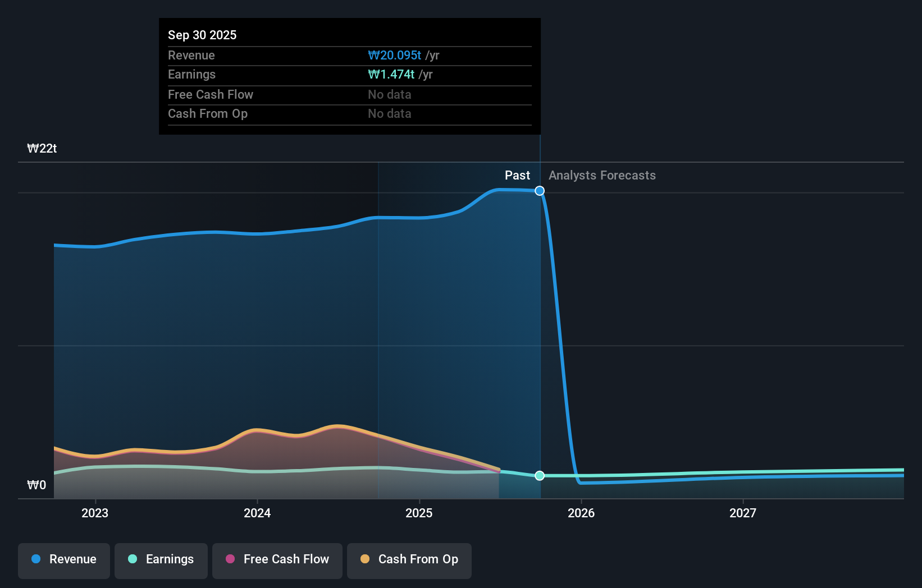Click the pink Free Cash Flow legend dot

[x=230, y=559]
